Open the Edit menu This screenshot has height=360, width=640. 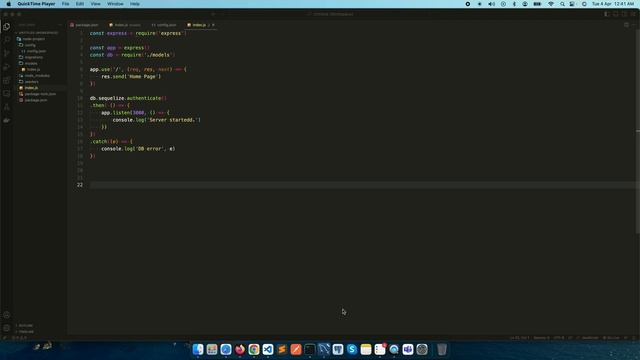point(80,4)
